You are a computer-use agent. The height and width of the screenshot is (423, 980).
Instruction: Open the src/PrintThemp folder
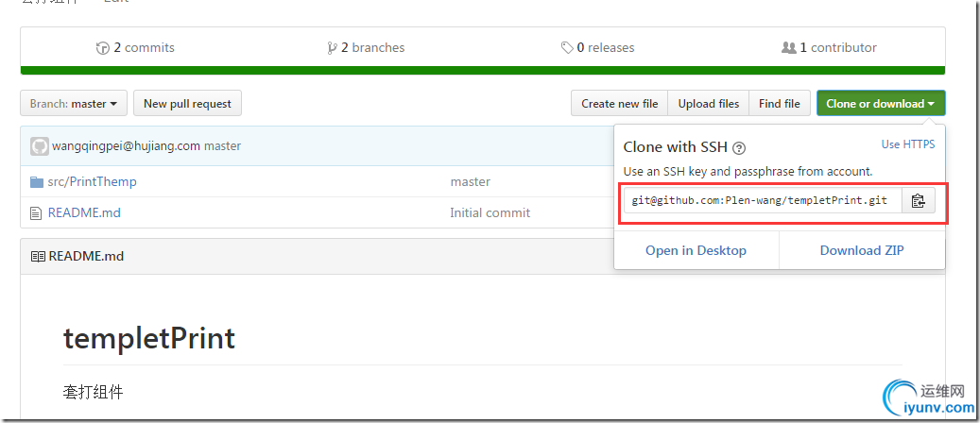(x=93, y=182)
